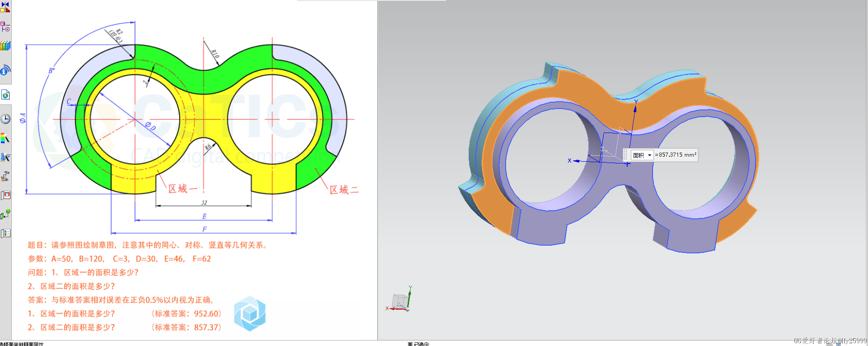
Task: Open the Web Browser page icon
Action: (5, 95)
